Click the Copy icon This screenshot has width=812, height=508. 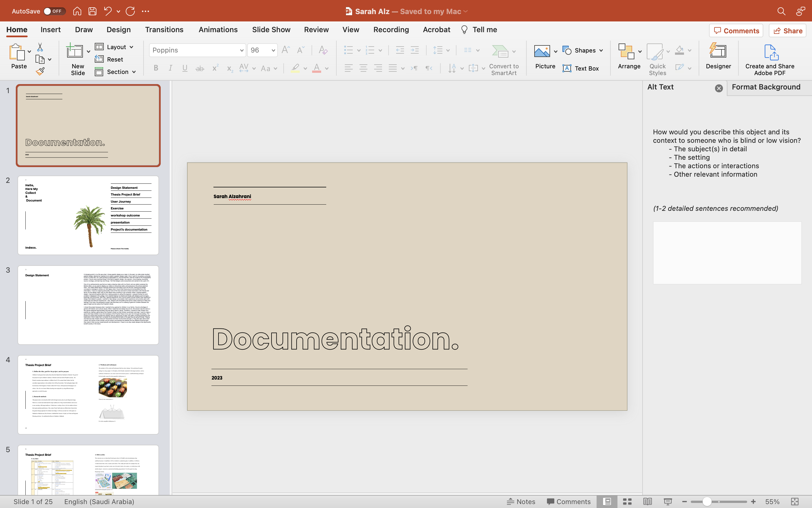coord(40,60)
